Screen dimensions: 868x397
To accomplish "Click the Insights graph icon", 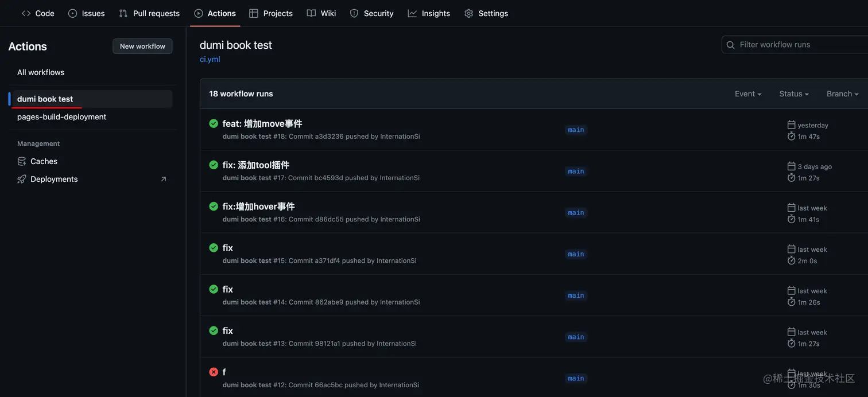I will pos(412,13).
